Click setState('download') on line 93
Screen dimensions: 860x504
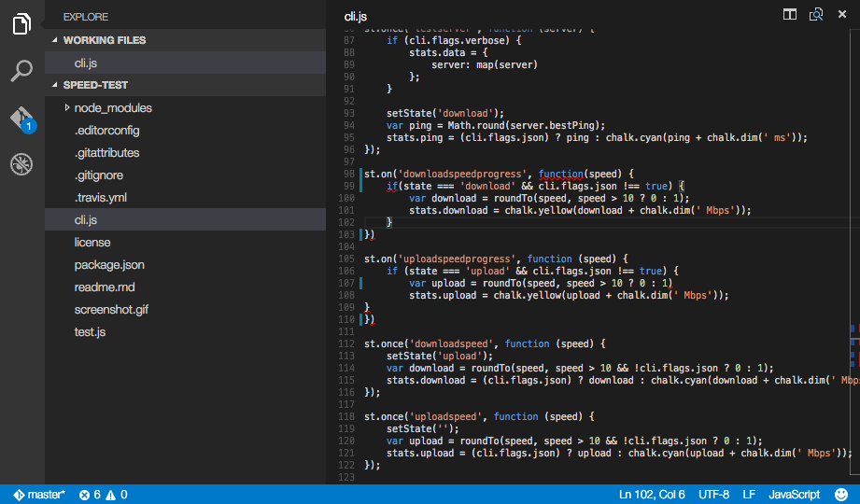click(444, 113)
